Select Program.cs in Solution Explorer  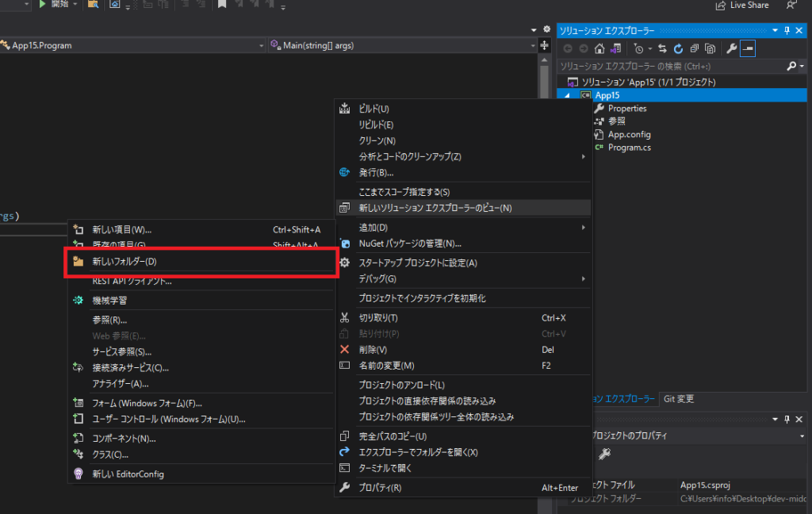(x=630, y=147)
